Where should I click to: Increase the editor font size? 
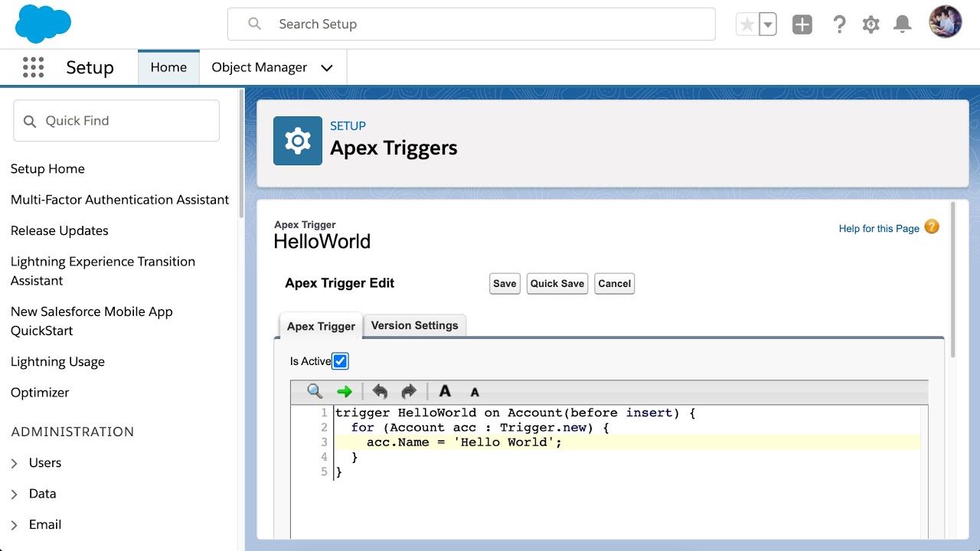tap(445, 391)
